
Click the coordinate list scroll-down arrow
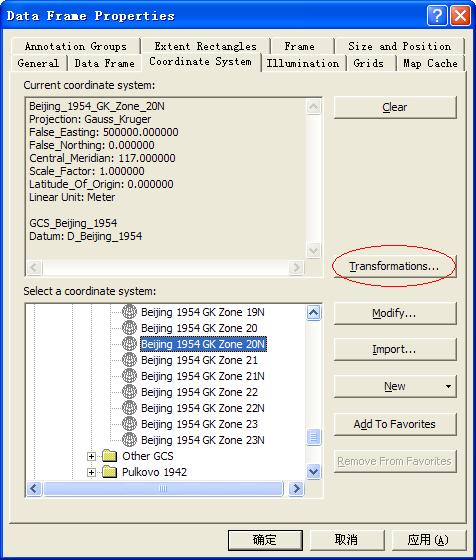pyautogui.click(x=314, y=471)
